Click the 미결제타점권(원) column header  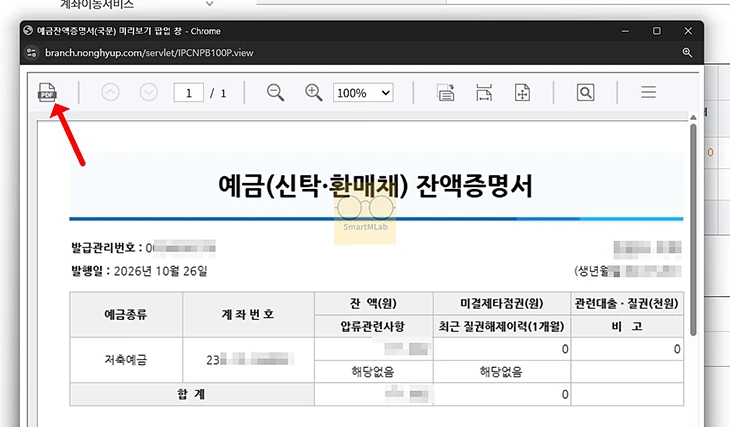[501, 304]
